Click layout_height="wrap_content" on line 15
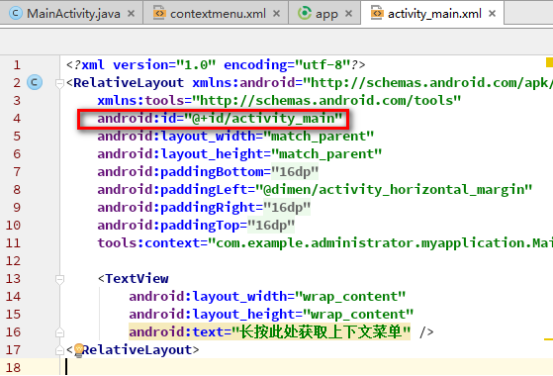 coord(303,314)
